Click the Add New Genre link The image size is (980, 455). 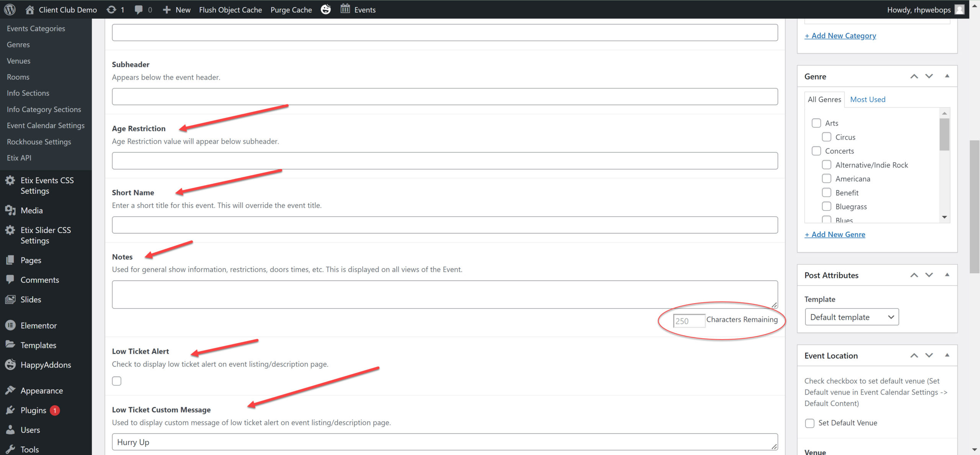(x=835, y=234)
